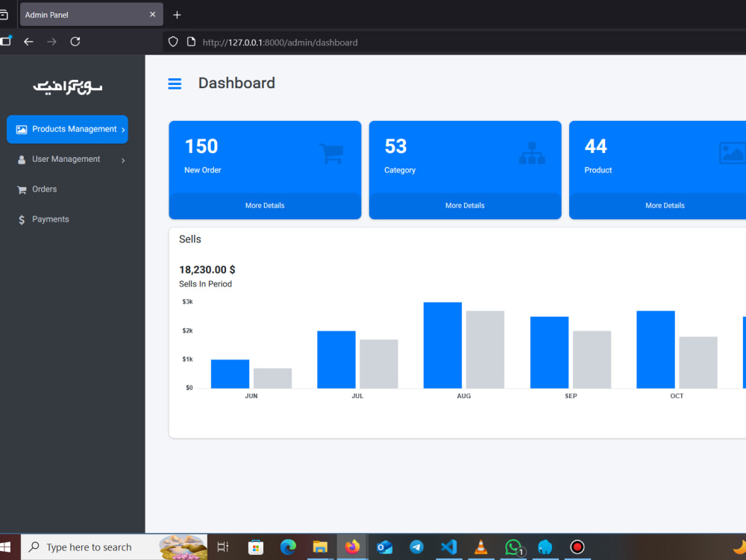Toggle sidebar with hamburger menu icon

[175, 84]
